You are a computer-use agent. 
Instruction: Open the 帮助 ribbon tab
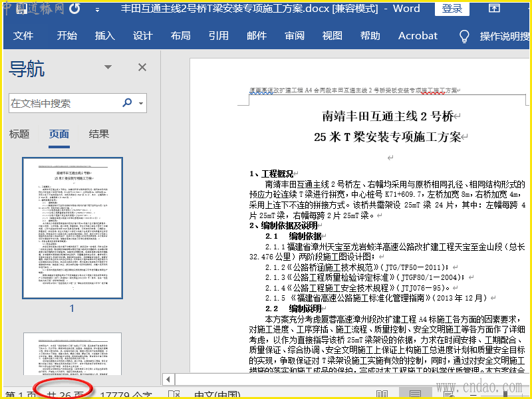[370, 36]
